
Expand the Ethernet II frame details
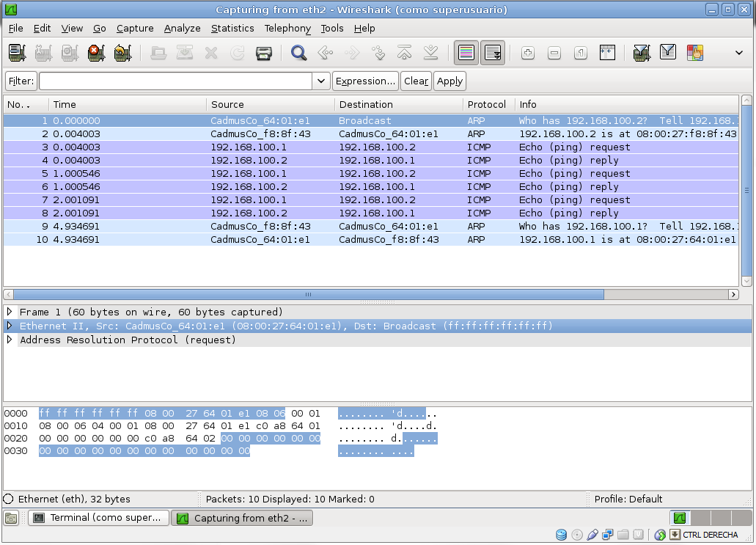[9, 326]
